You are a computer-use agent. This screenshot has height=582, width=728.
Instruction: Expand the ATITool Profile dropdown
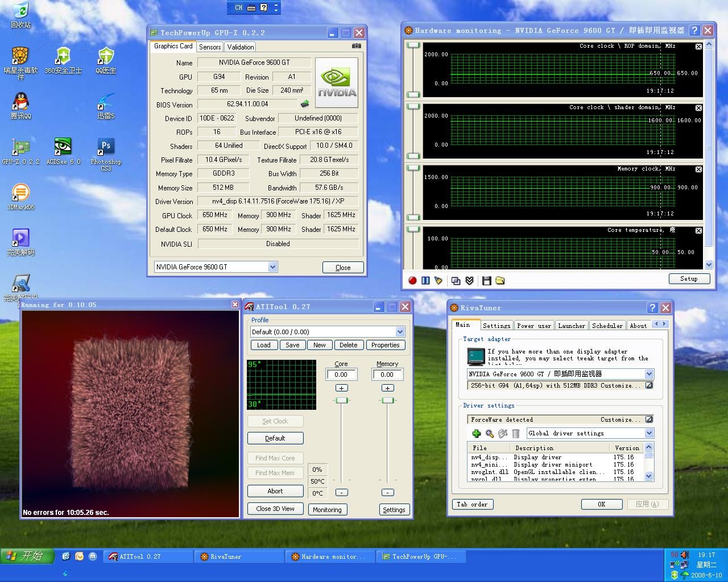(400, 332)
